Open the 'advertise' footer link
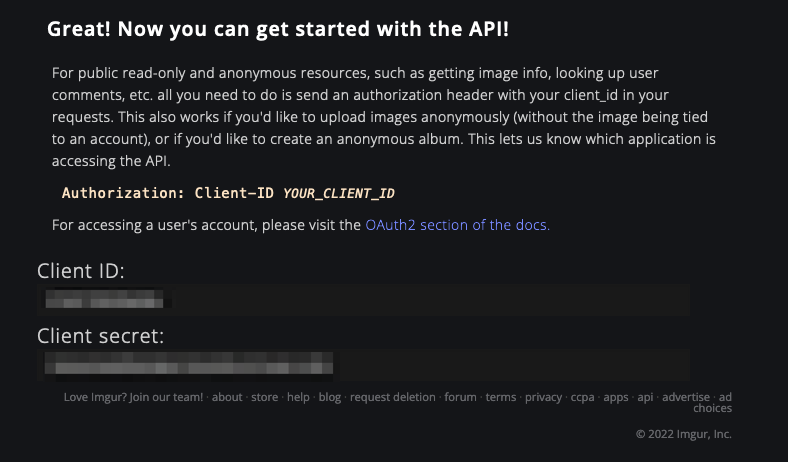788x462 pixels. [x=686, y=397]
